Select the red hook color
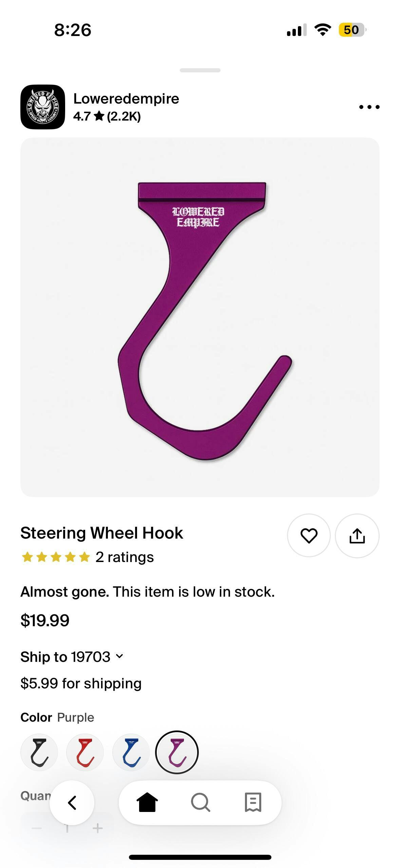Screen dimensions: 400x868 pos(85,752)
